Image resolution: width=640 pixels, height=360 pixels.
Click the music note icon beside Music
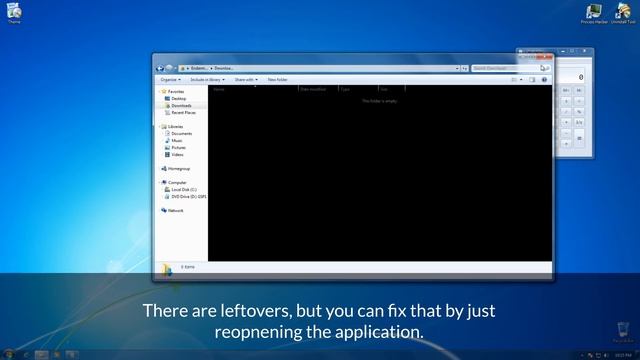click(x=167, y=140)
